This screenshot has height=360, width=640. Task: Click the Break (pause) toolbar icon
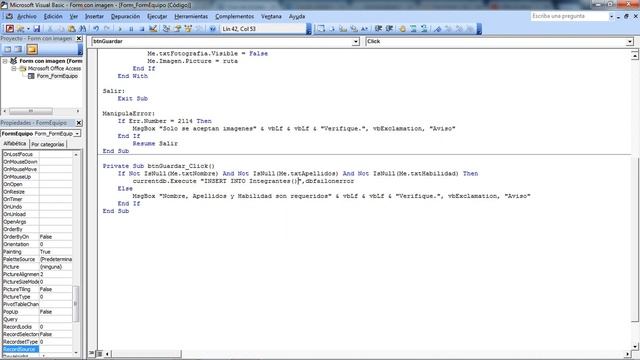tap(131, 29)
